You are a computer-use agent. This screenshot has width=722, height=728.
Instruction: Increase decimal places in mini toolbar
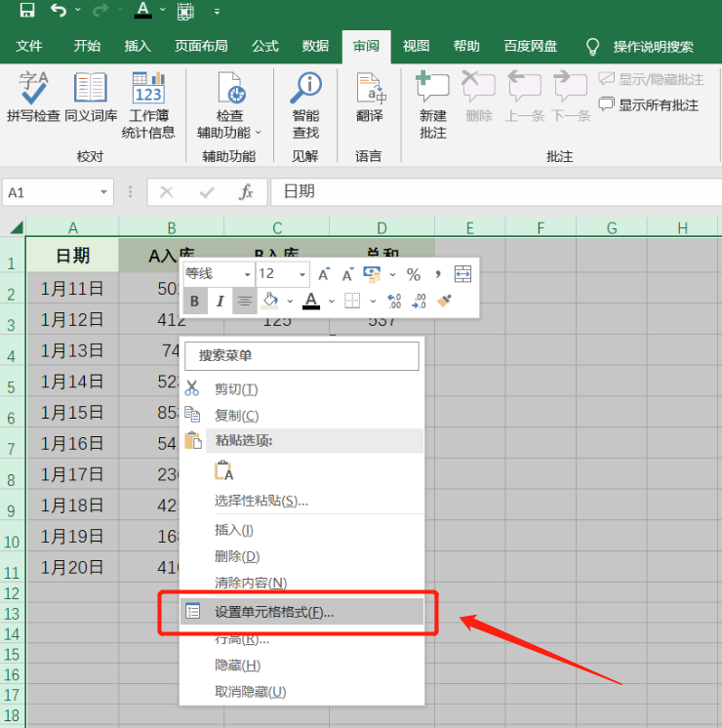coord(395,301)
